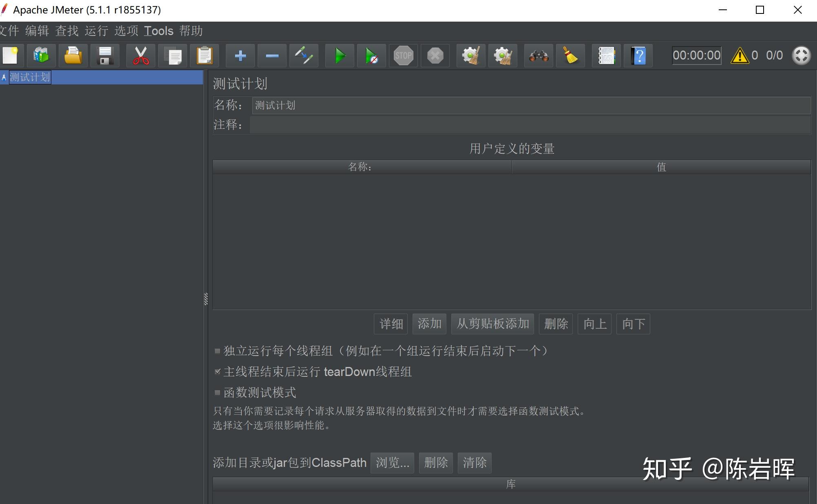The image size is (817, 504).
Task: Click the 浏览... button for ClassPath
Action: coord(392,463)
